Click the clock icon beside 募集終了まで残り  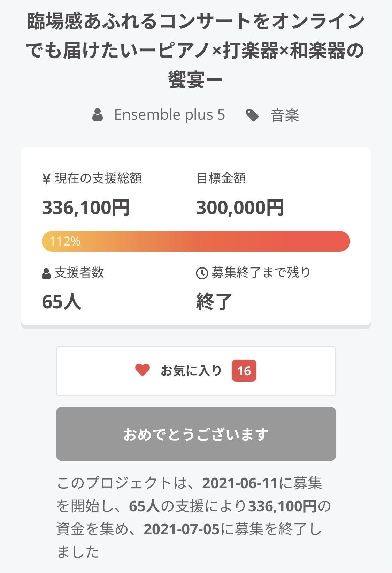[x=202, y=273]
